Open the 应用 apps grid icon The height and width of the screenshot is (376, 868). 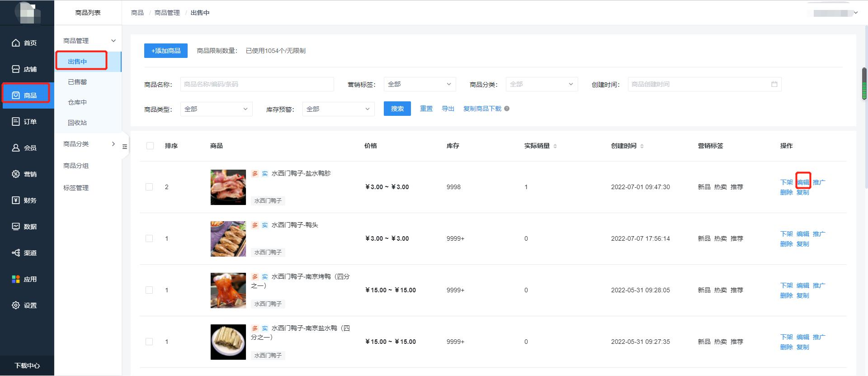[x=16, y=279]
